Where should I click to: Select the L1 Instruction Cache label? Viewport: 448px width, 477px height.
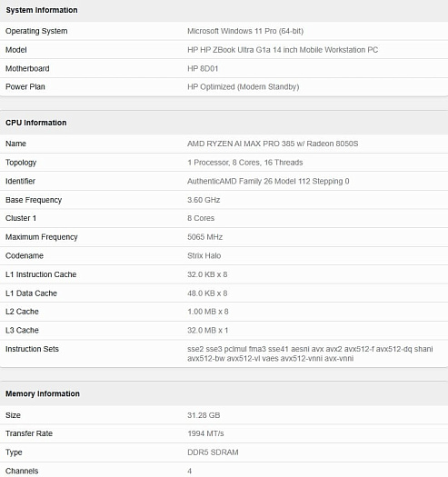pos(41,274)
